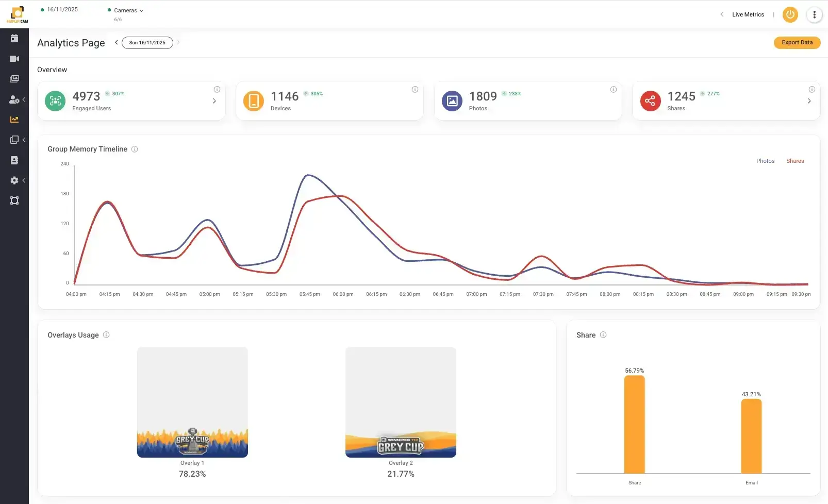Click the Export Data button
This screenshot has height=504, width=828.
click(797, 42)
